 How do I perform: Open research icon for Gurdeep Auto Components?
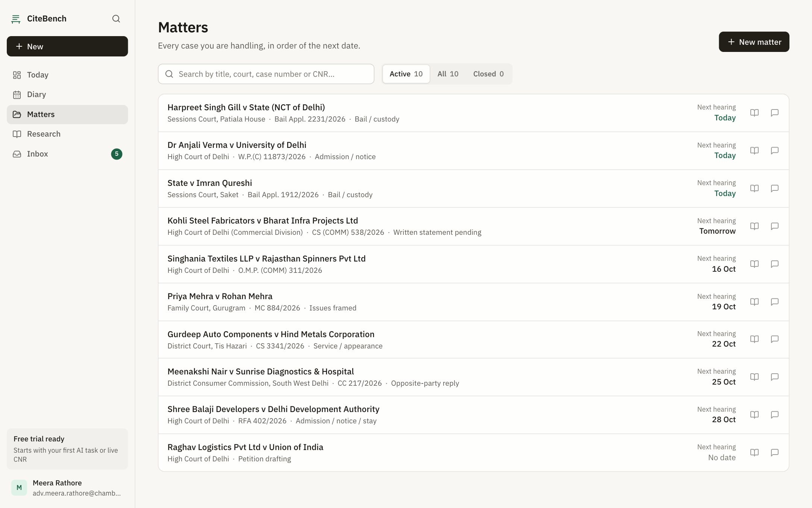754,339
